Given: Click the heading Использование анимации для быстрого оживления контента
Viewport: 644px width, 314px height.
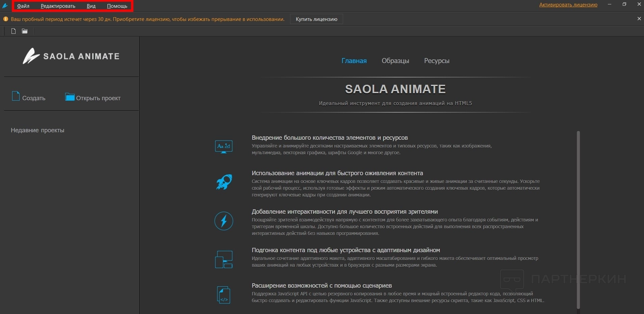Looking at the screenshot, I should pos(337,173).
